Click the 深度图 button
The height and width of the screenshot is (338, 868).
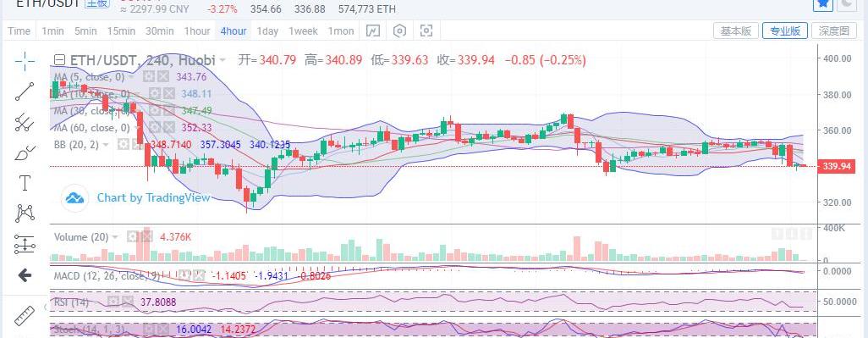(x=833, y=31)
